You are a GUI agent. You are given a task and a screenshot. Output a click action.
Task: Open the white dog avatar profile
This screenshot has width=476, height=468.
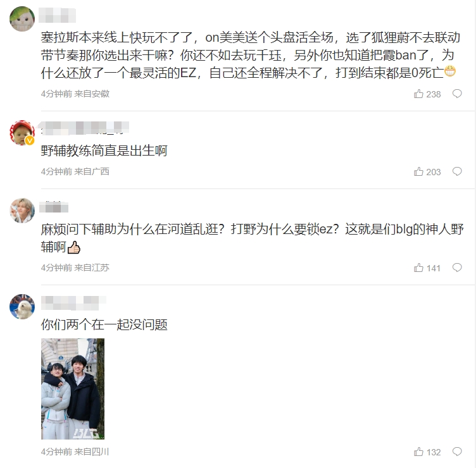(22, 306)
